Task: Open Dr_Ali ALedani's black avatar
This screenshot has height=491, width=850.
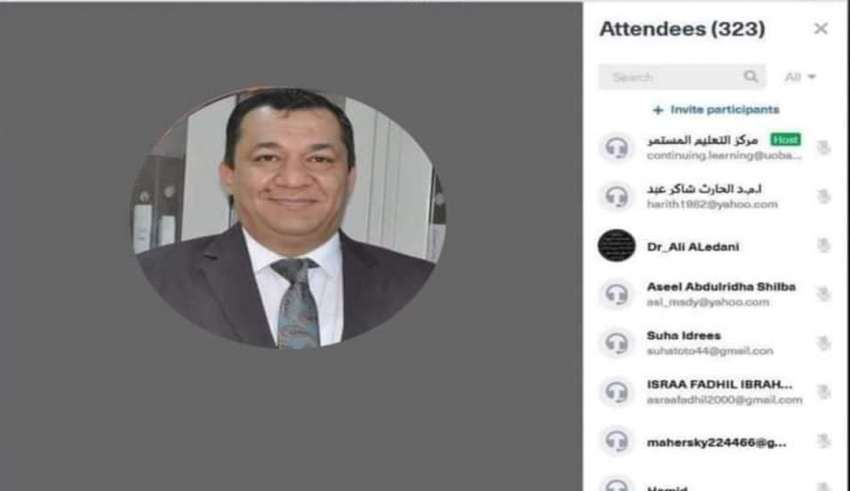Action: pos(616,246)
